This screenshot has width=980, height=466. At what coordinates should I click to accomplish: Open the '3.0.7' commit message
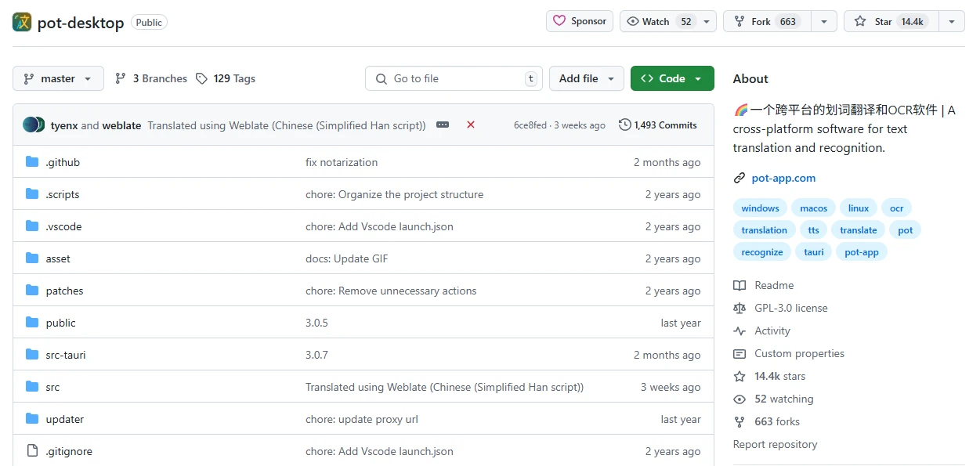tap(316, 355)
